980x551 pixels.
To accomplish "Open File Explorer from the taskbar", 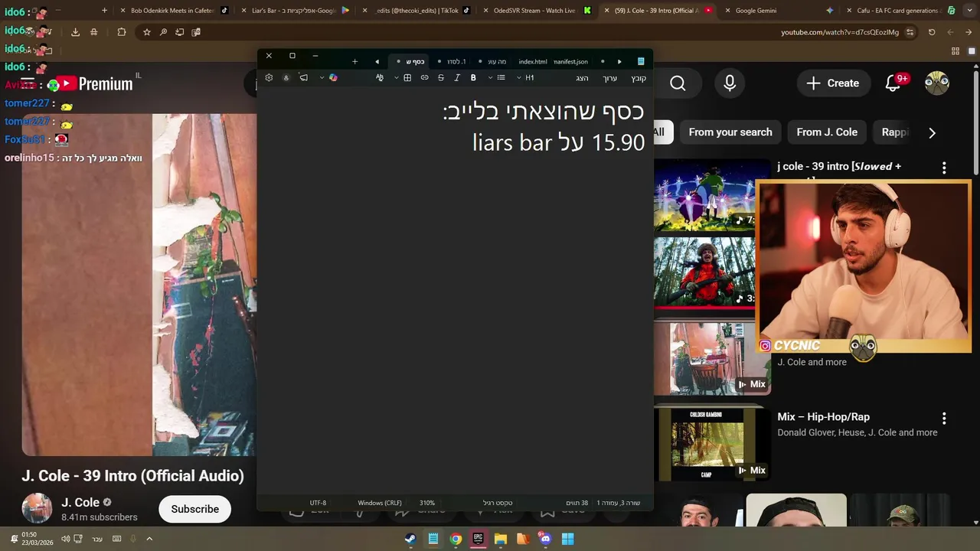I will [501, 539].
